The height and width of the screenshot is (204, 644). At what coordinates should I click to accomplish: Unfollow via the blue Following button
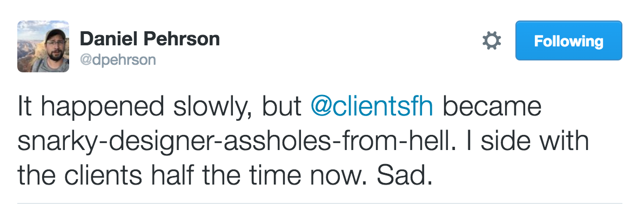pos(568,40)
